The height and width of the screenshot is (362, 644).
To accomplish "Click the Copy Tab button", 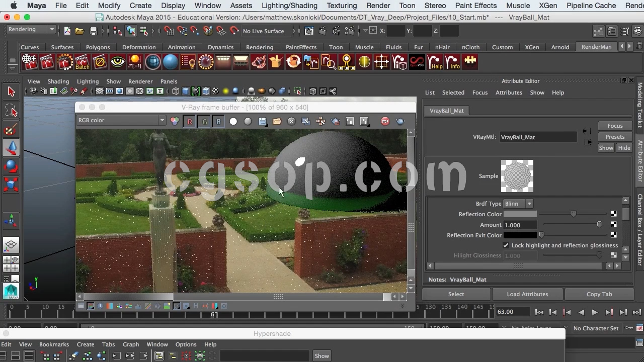I will (599, 294).
